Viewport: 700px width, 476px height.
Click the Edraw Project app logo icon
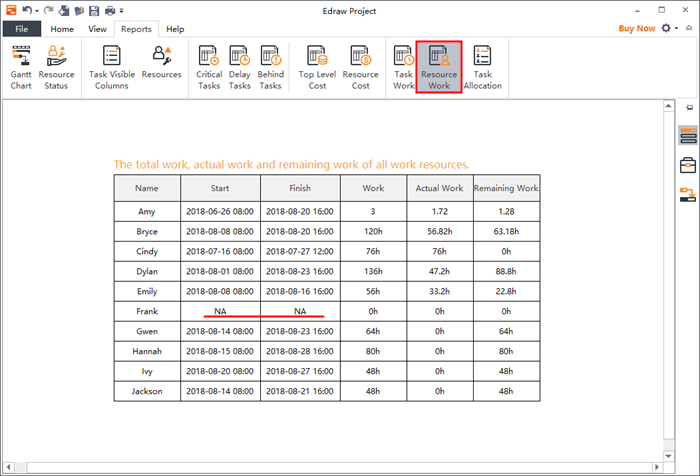point(11,10)
